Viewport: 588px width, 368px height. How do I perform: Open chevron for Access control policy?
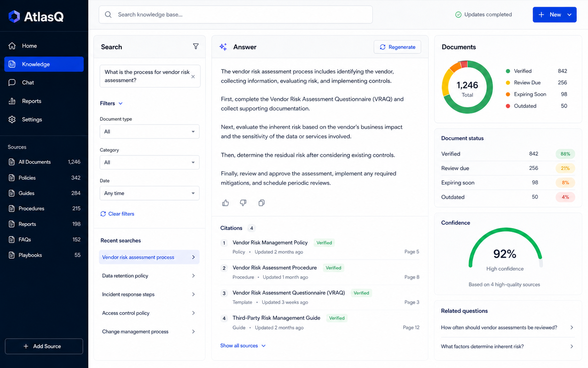[x=194, y=313]
